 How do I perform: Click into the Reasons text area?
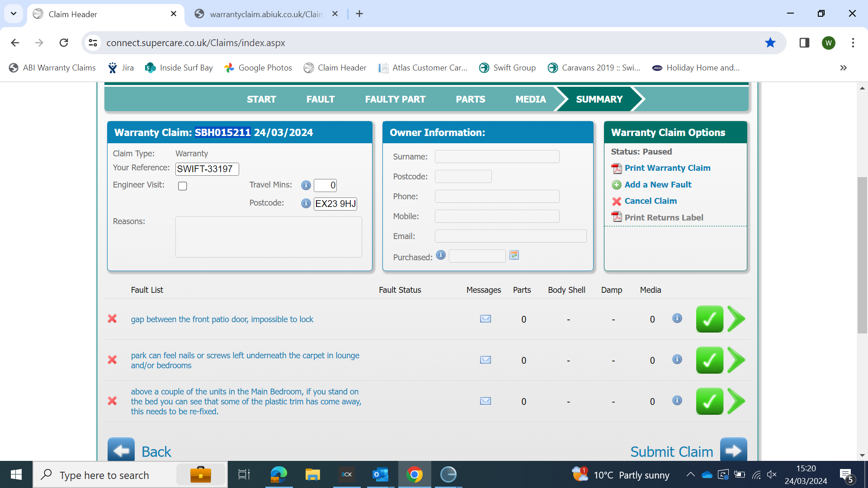(269, 237)
